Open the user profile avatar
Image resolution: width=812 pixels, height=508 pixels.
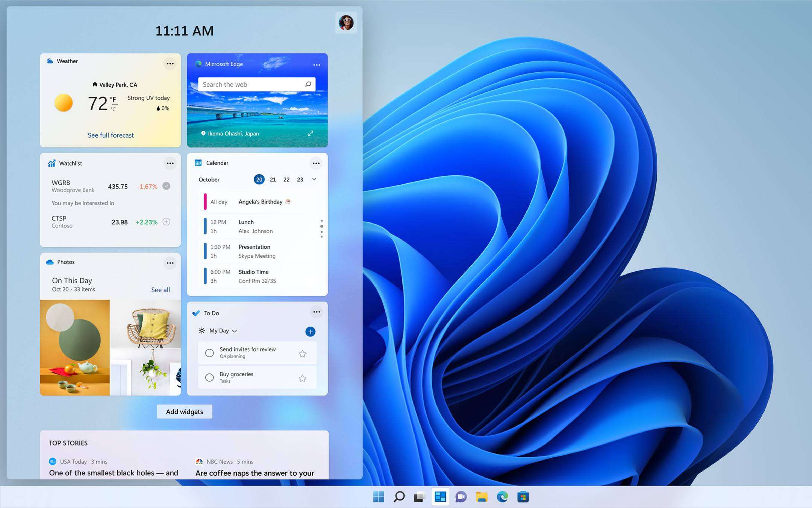pos(346,23)
